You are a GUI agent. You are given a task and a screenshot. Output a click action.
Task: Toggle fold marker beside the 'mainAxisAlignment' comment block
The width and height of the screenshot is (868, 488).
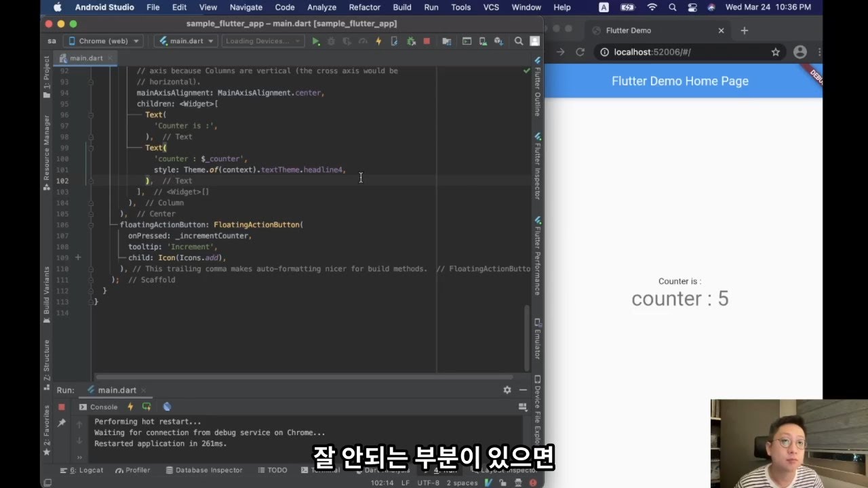pyautogui.click(x=91, y=81)
